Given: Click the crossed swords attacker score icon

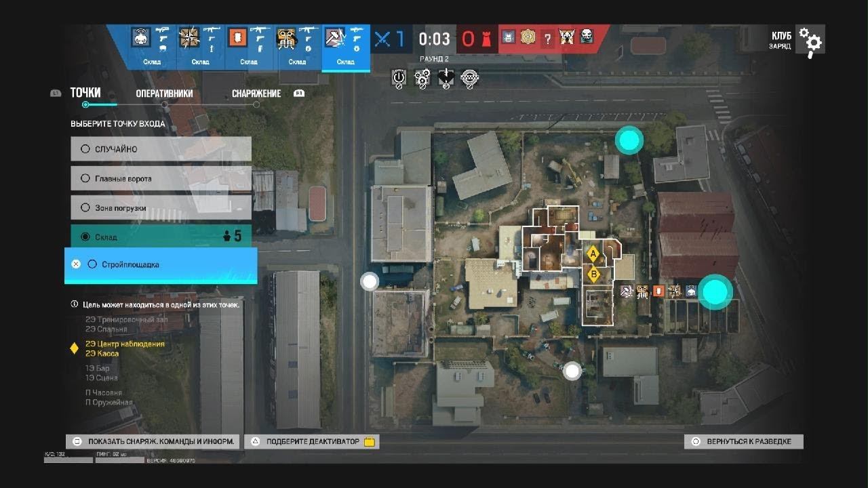Looking at the screenshot, I should [384, 39].
